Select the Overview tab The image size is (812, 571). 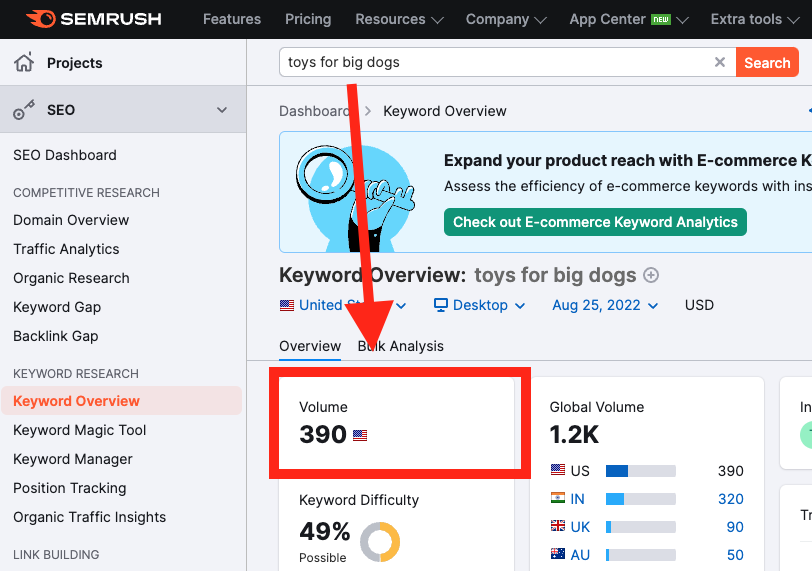pyautogui.click(x=310, y=346)
